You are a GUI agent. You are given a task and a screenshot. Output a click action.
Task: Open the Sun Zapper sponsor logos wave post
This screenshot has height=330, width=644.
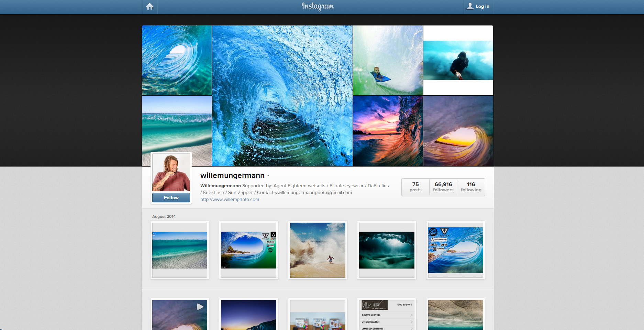click(x=455, y=250)
